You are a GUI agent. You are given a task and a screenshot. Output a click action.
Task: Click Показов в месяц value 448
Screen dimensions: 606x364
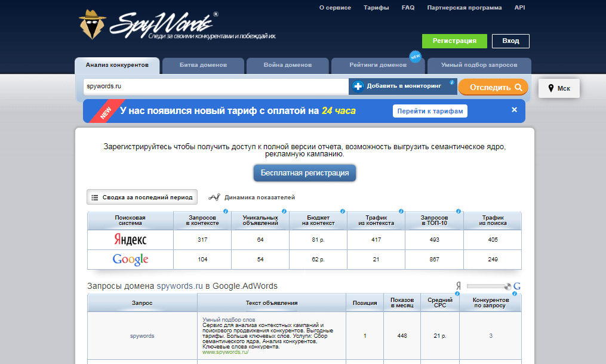click(402, 336)
